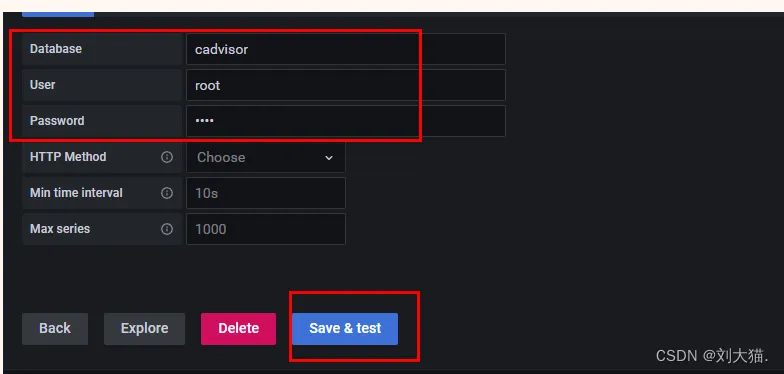Focus the Database field containing cadvisor

346,49
